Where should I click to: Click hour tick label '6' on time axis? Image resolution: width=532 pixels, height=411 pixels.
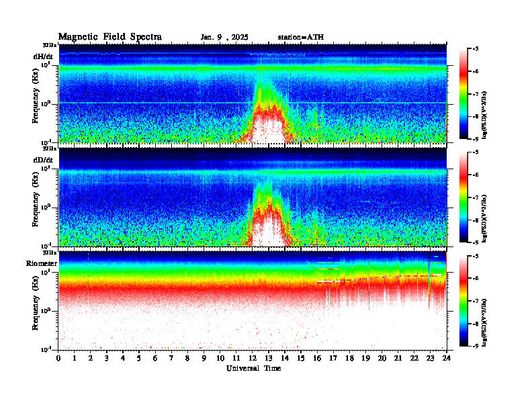(155, 359)
